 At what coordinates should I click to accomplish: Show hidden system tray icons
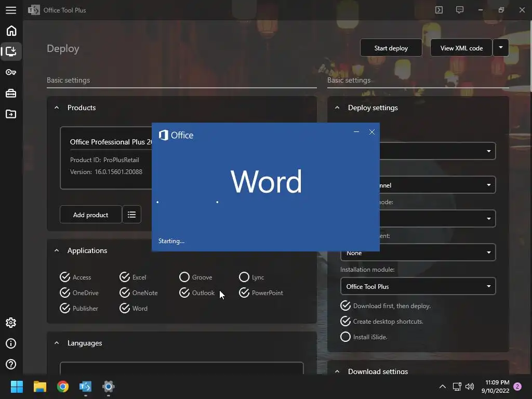click(x=443, y=387)
